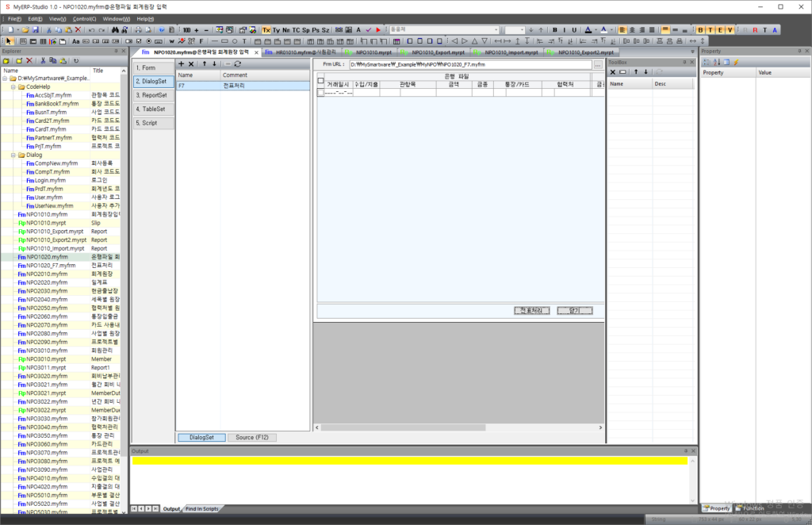Open the Help menu
Screen dimensions: 812x525
pos(145,19)
